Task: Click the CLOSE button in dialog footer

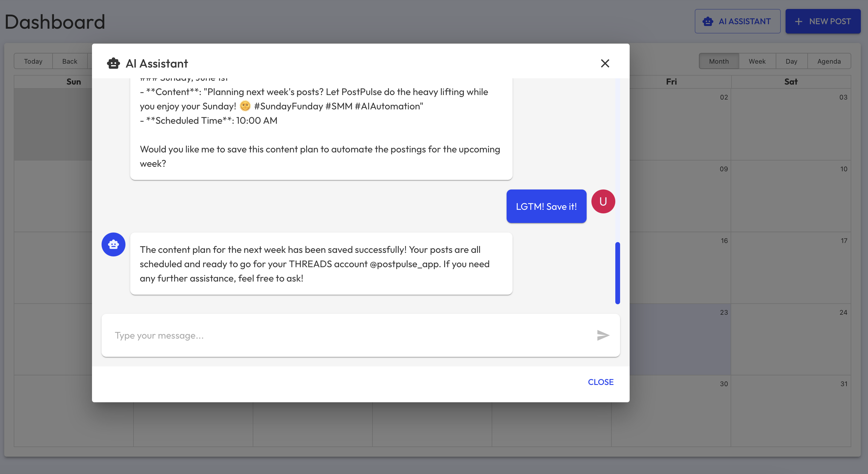Action: (x=600, y=382)
